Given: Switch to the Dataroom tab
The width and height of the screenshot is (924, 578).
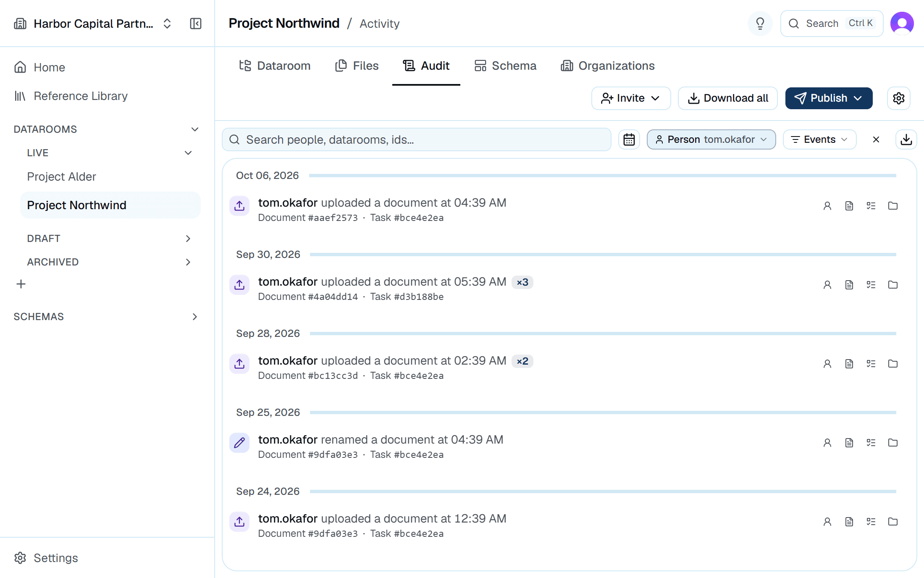Looking at the screenshot, I should (275, 66).
